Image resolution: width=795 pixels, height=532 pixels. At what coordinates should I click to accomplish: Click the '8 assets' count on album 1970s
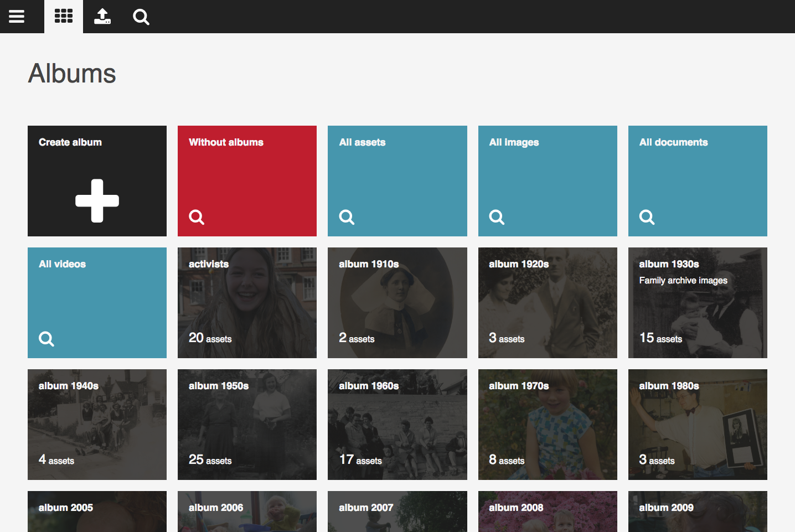pyautogui.click(x=507, y=459)
